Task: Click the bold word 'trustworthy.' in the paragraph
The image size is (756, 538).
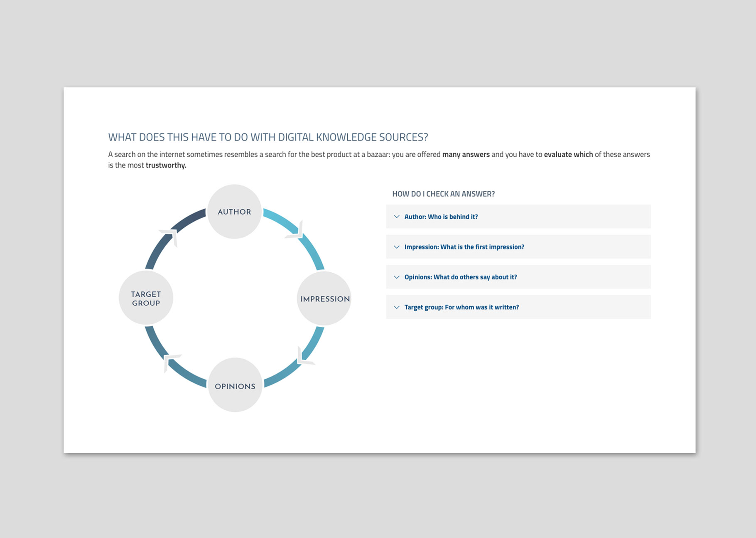Action: click(x=166, y=165)
